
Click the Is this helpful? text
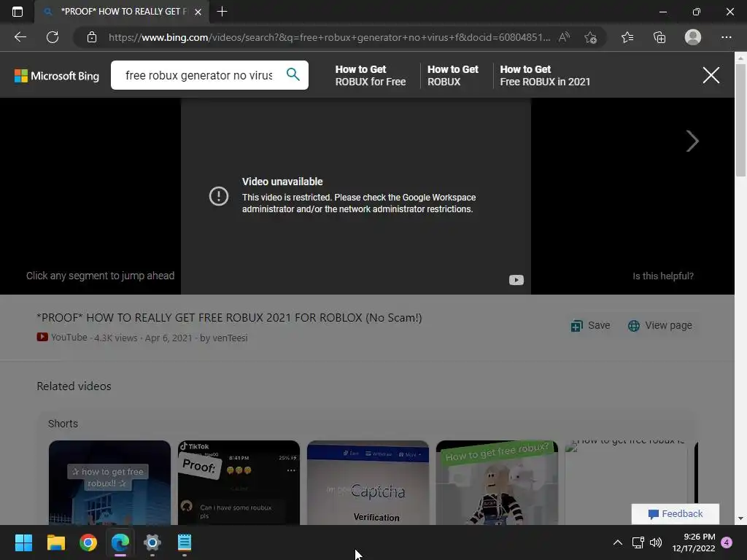[662, 276]
